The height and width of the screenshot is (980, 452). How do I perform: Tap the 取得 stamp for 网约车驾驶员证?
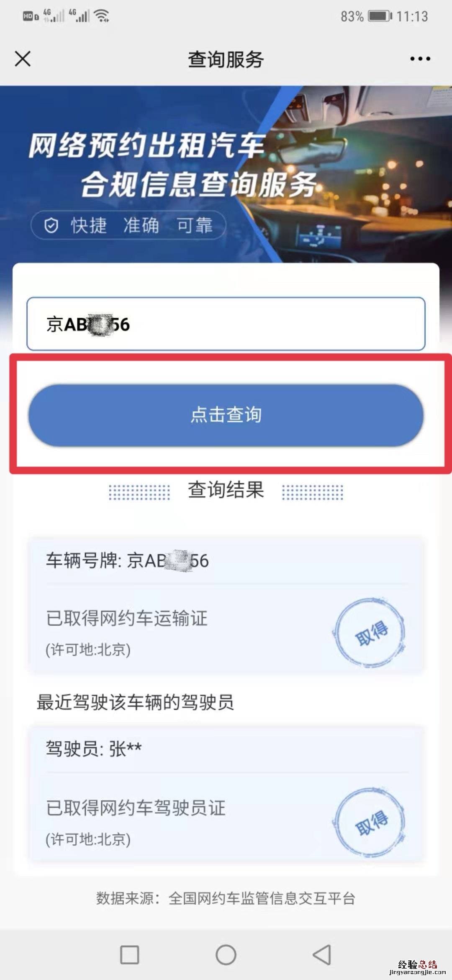click(x=369, y=823)
